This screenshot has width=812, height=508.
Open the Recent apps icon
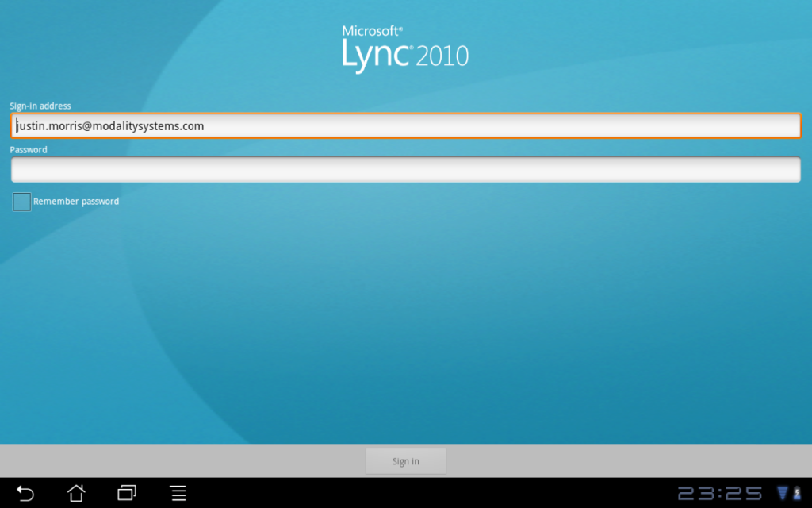point(126,493)
